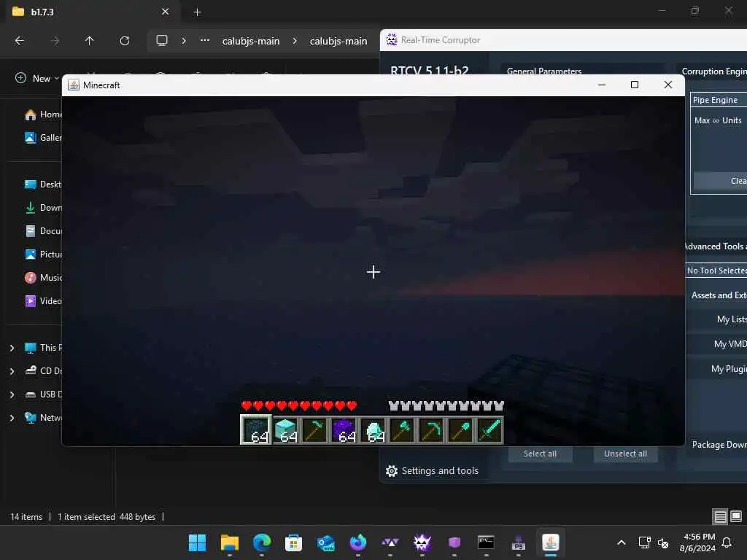
Task: Open Firefox from the taskbar
Action: [x=357, y=542]
